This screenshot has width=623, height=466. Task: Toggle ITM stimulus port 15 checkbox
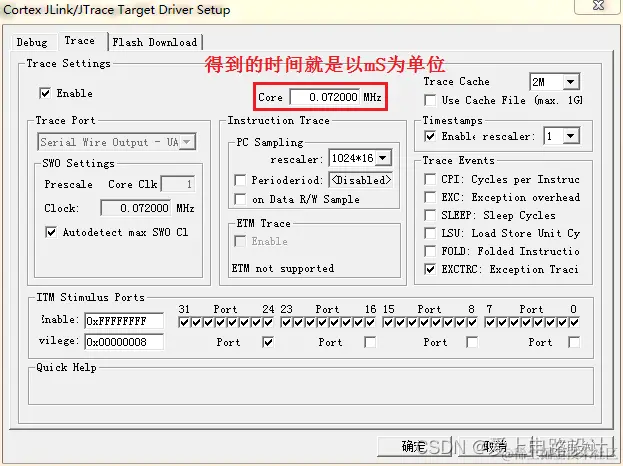[388, 322]
